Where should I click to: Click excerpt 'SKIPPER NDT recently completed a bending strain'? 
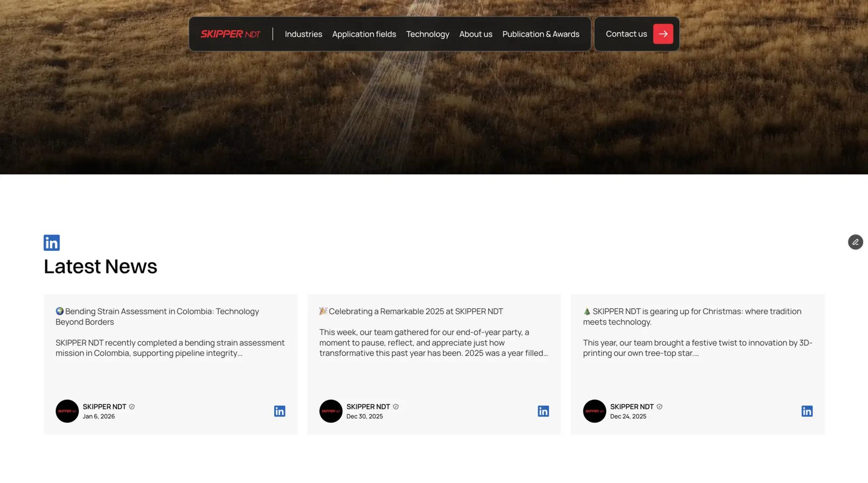click(x=170, y=348)
